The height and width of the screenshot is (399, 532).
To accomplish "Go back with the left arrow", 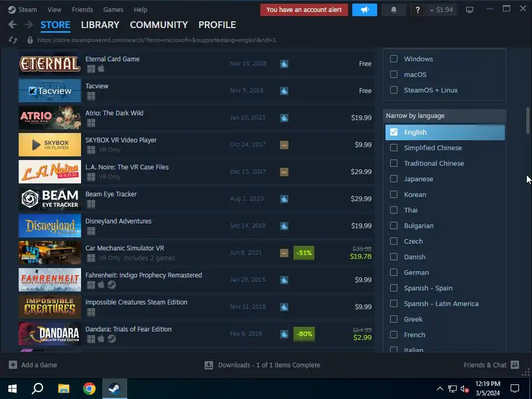I will [x=12, y=24].
